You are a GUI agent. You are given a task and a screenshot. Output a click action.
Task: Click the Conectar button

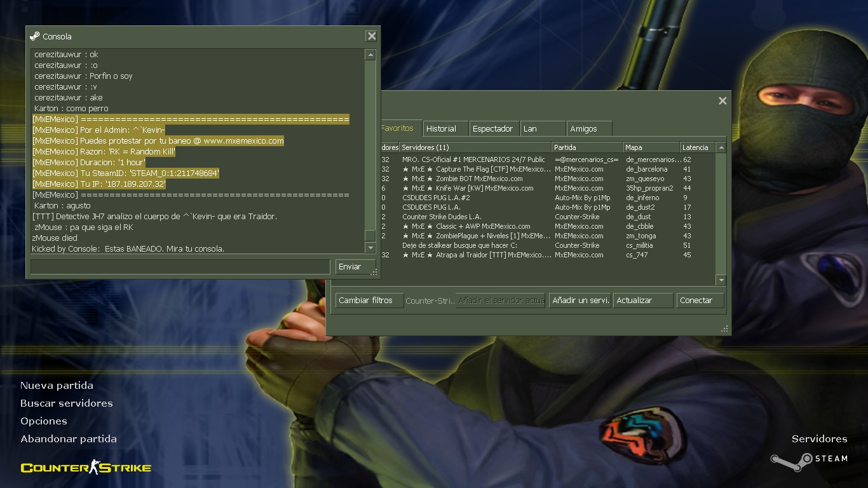(700, 300)
